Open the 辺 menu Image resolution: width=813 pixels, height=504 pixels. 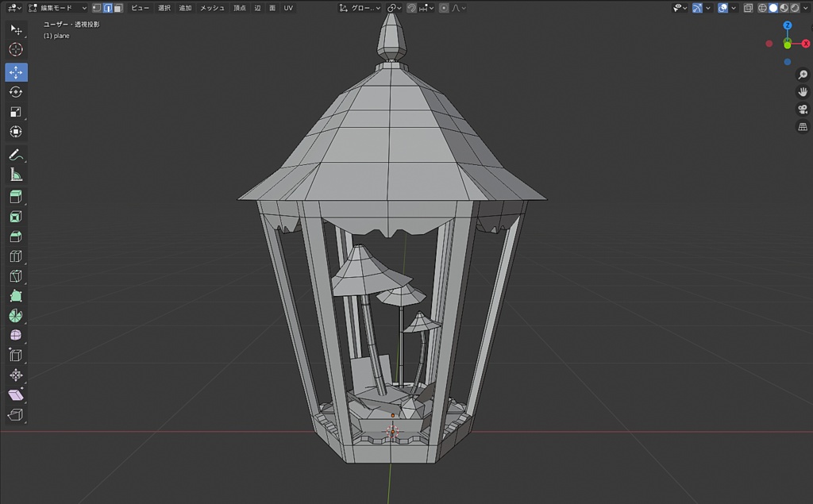pyautogui.click(x=258, y=8)
